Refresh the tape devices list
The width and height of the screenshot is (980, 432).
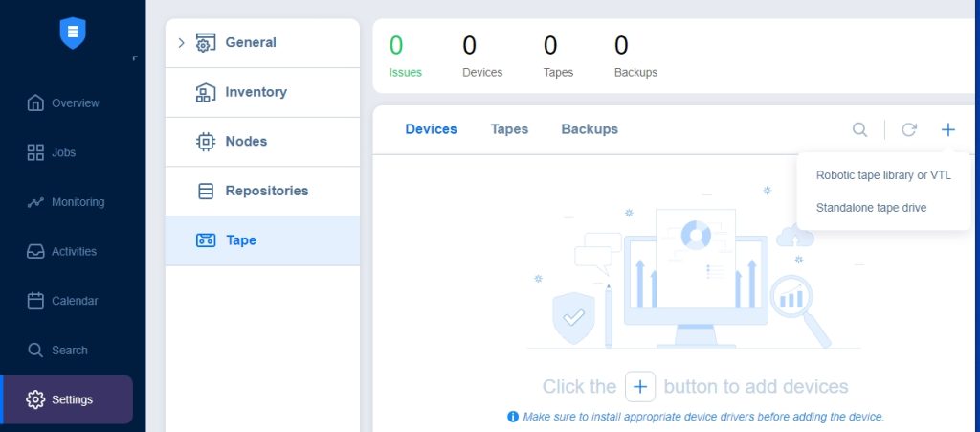pyautogui.click(x=909, y=129)
